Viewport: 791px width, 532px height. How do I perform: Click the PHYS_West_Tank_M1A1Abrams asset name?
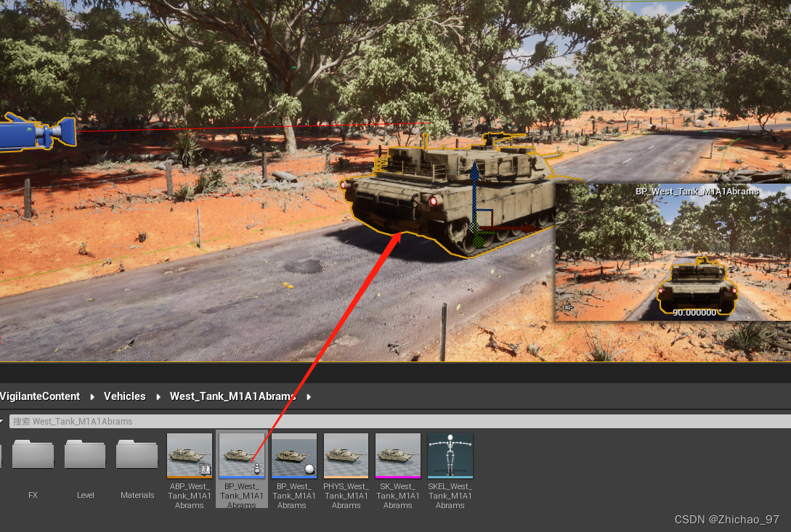click(346, 496)
